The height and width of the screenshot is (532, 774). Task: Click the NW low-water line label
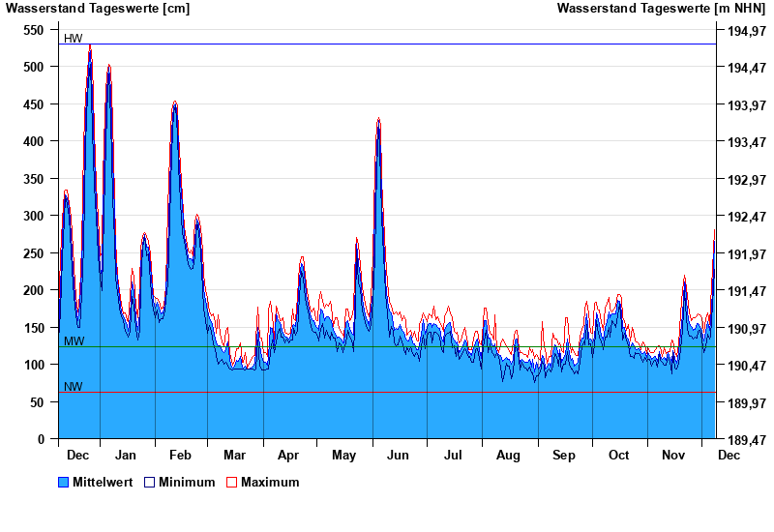tap(74, 387)
